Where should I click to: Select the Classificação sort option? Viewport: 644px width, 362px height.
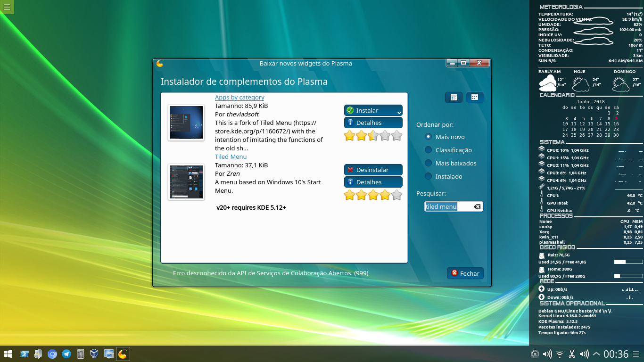tap(448, 150)
